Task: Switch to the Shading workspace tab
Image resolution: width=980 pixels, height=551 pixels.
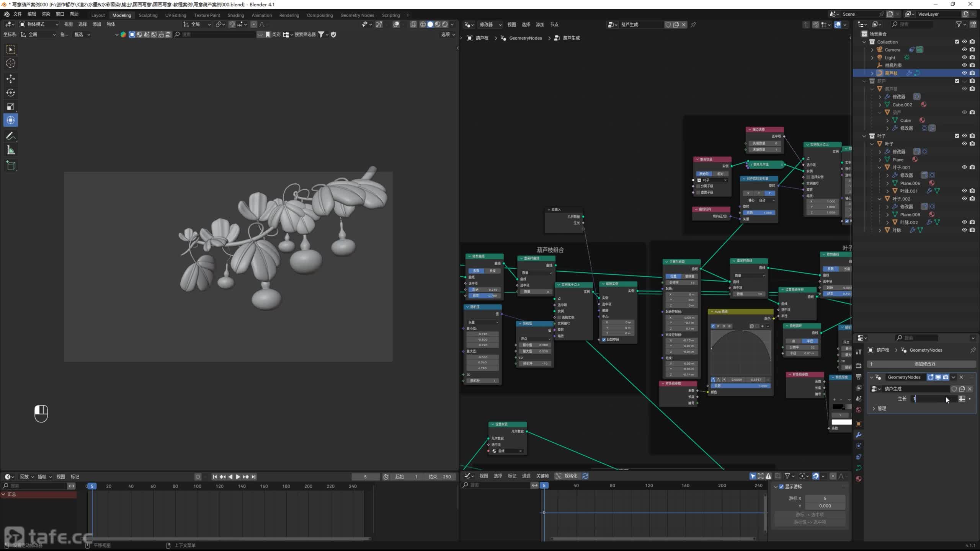Action: (235, 15)
